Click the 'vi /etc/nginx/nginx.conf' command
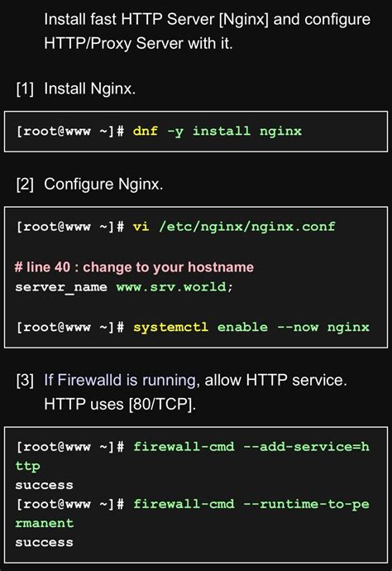The height and width of the screenshot is (571, 392). click(x=234, y=227)
